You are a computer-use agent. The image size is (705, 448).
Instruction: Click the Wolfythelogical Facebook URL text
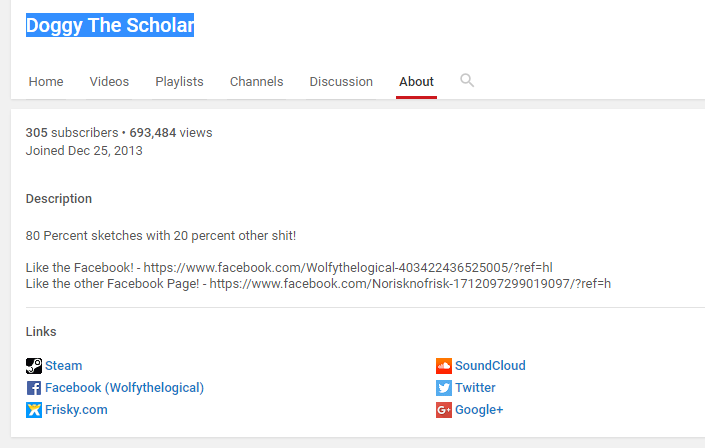[x=348, y=268]
